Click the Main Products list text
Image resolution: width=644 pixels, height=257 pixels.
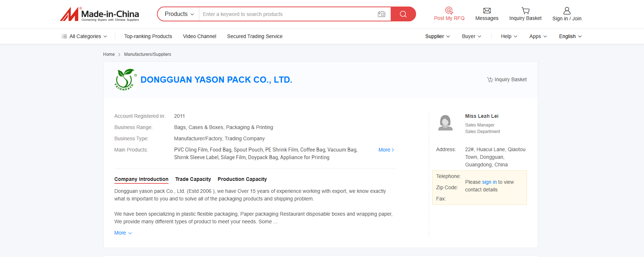pos(266,153)
